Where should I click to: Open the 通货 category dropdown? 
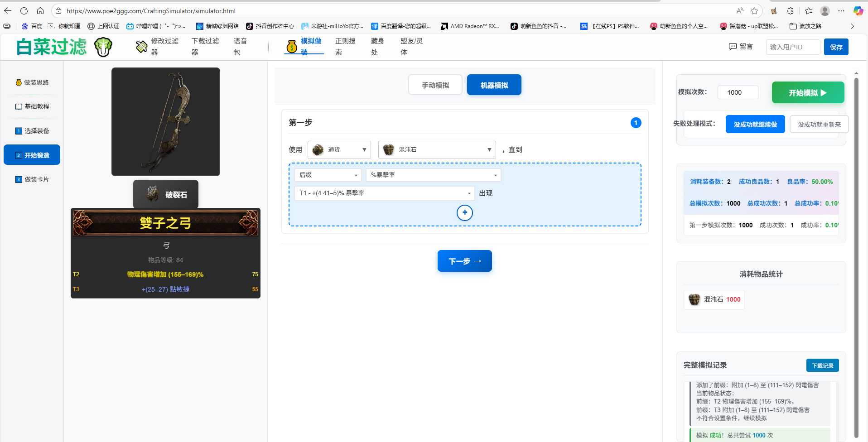[339, 150]
